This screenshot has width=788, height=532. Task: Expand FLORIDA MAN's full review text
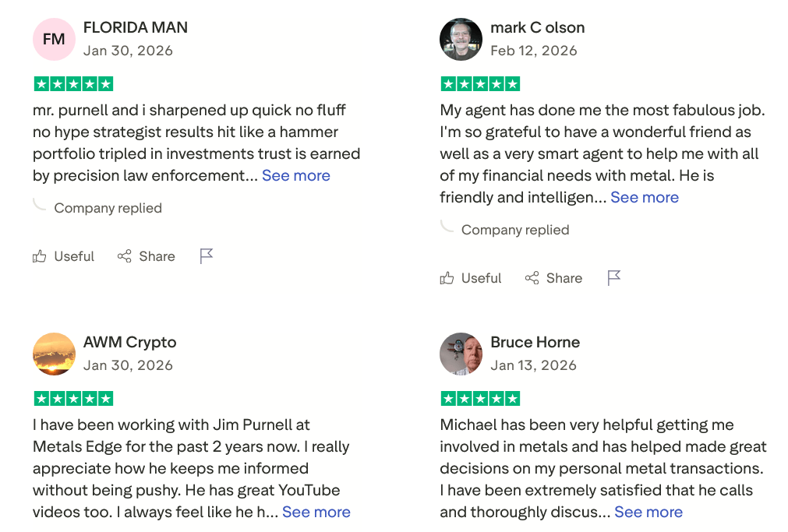pos(295,175)
